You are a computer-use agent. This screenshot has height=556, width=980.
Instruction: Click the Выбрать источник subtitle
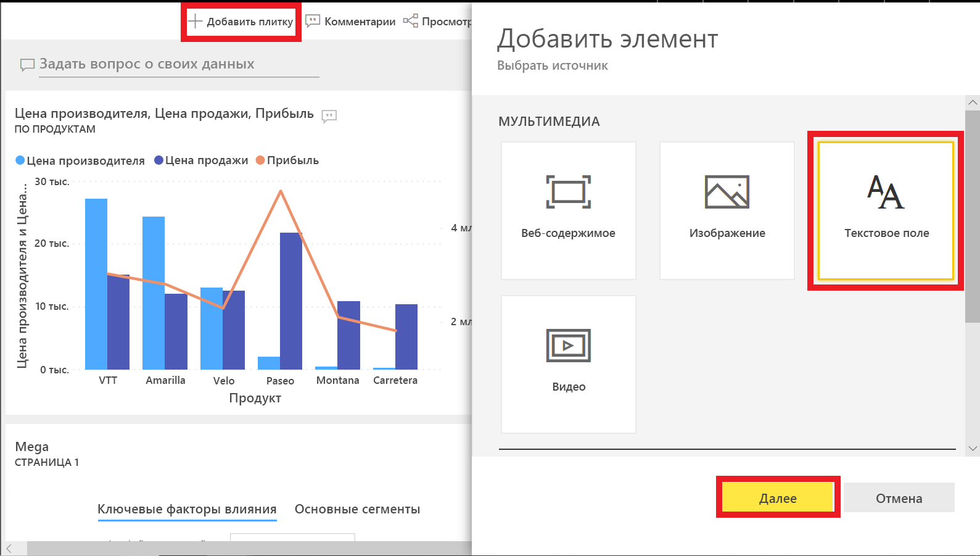(x=553, y=65)
